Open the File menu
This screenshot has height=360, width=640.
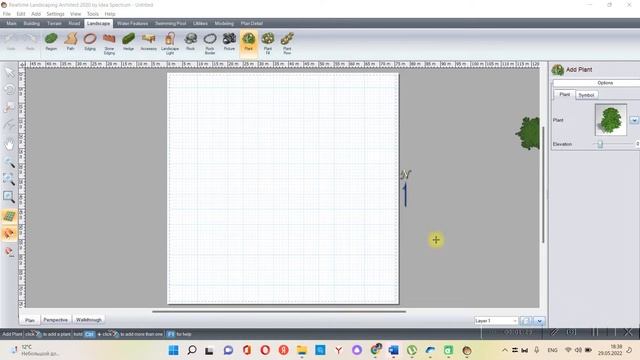click(x=7, y=14)
